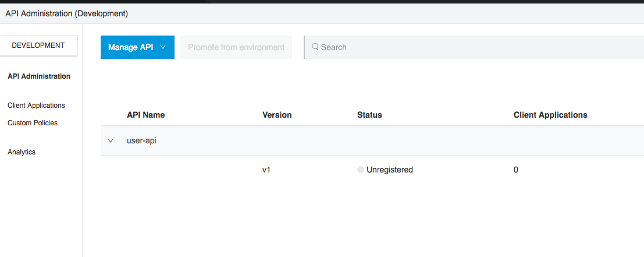Click the client applications count 0

click(x=516, y=170)
